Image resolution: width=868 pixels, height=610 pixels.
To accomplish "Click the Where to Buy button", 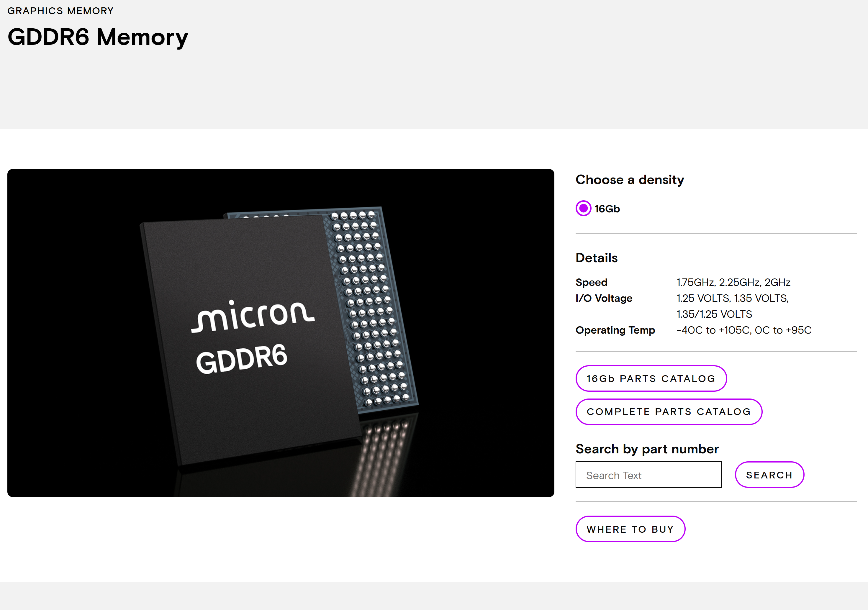I will [x=630, y=529].
